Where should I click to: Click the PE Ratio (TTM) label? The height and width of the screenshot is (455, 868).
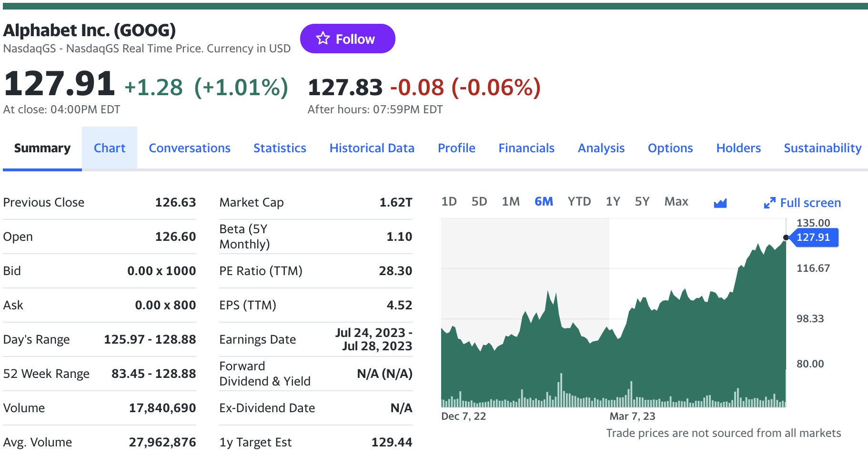tap(261, 271)
